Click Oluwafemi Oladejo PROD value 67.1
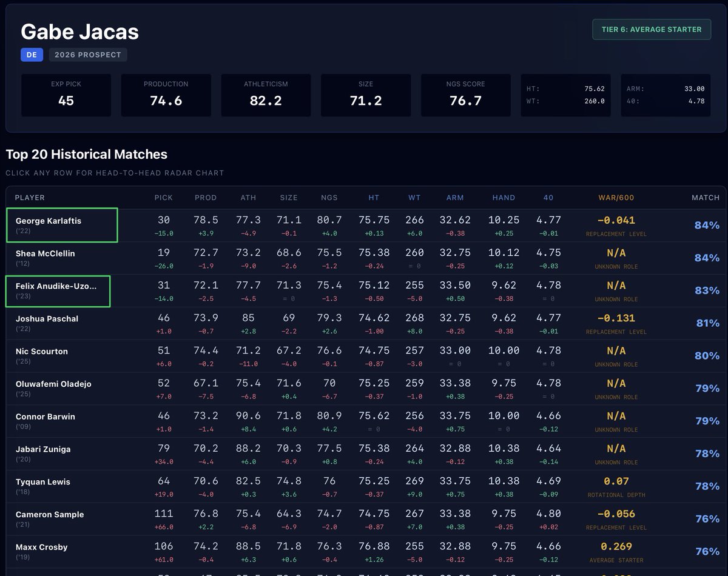This screenshot has width=728, height=576. [205, 383]
